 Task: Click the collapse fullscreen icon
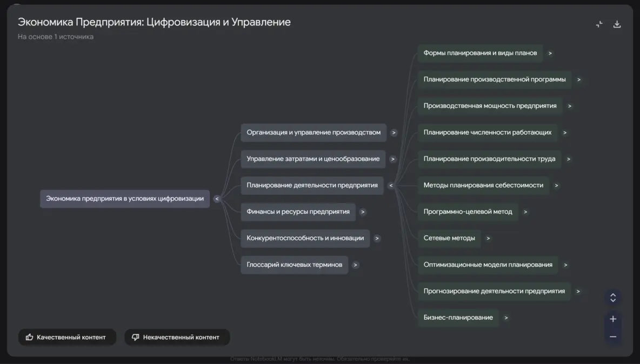pos(599,24)
